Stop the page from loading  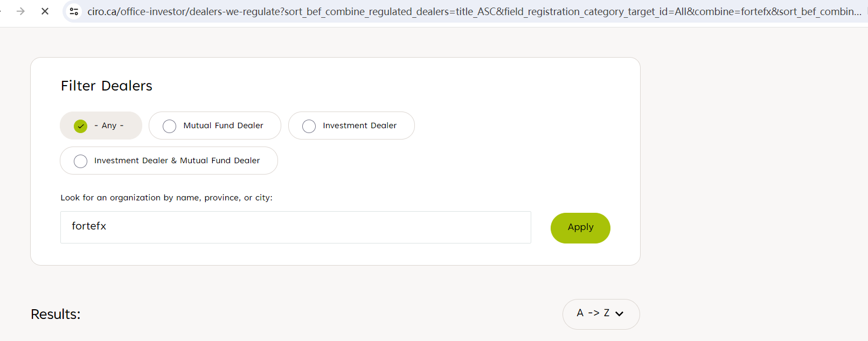(x=45, y=11)
